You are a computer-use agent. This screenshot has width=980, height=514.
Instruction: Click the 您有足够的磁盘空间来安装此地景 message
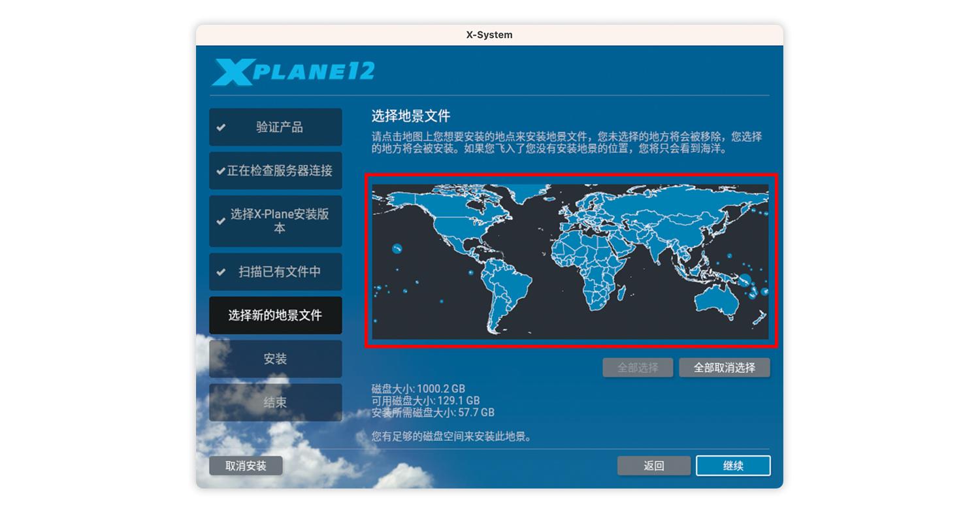pos(451,436)
